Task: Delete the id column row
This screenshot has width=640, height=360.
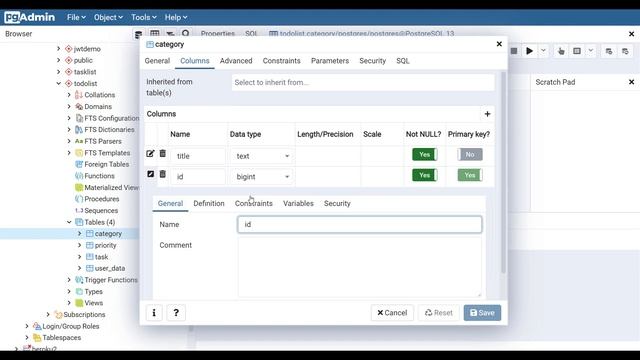Action: tap(162, 174)
